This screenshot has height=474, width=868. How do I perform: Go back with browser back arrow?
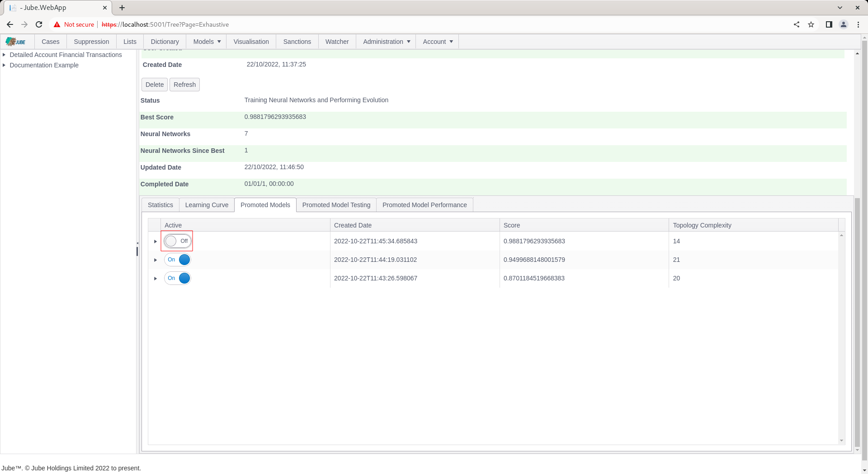click(x=10, y=24)
